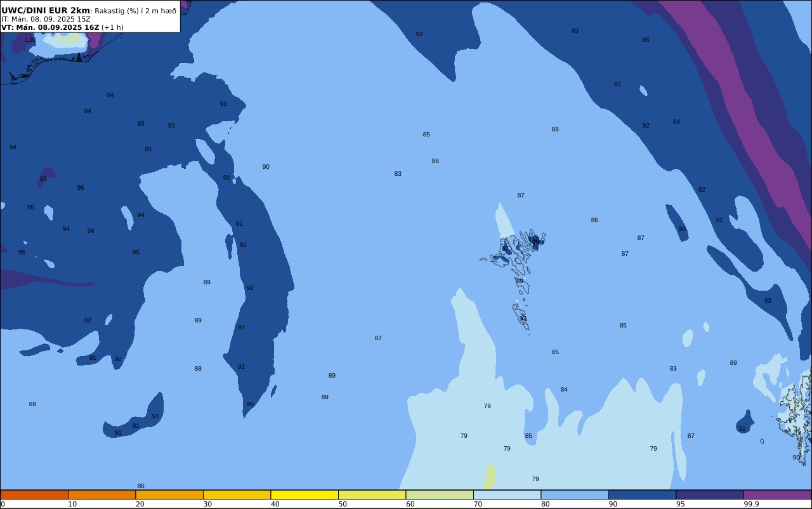Screen dimensions: 812x509
Task: Click the bright yellow 40–50 legend swatch
Action: coord(304,494)
